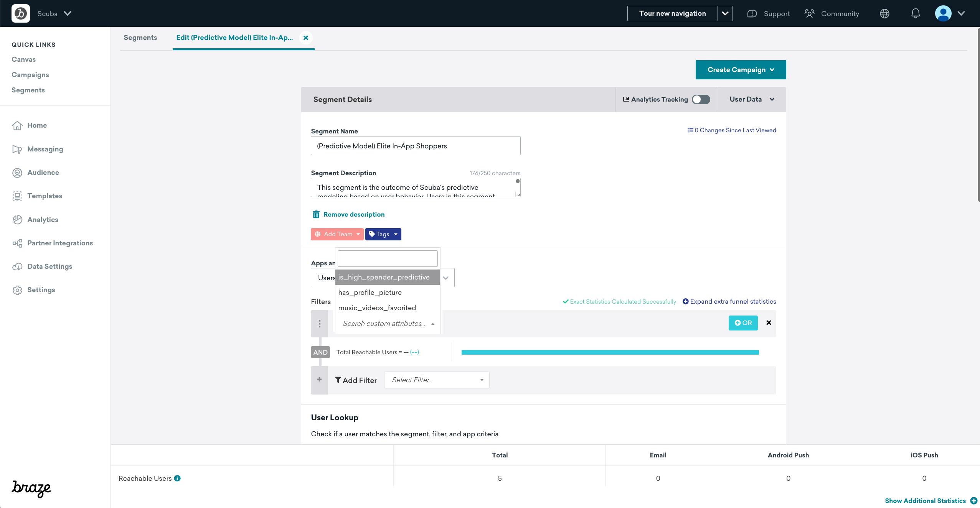Open the Scuba workspace dropdown

pyautogui.click(x=54, y=13)
